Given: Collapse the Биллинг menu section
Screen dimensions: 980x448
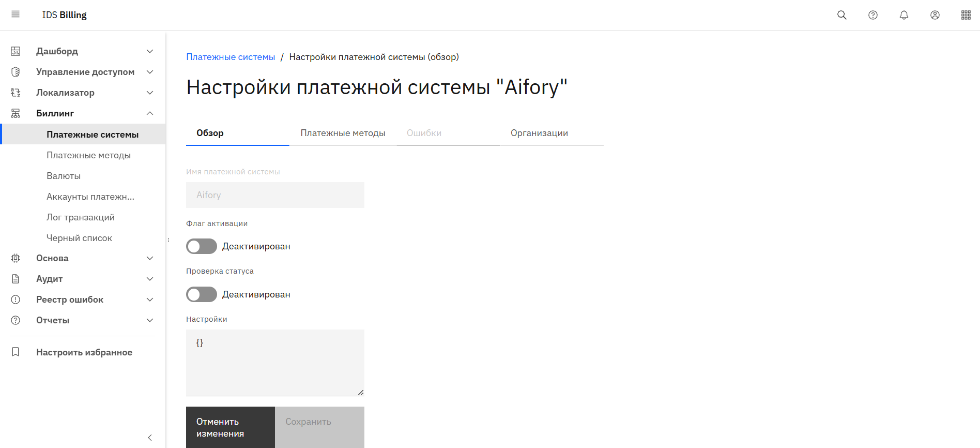Looking at the screenshot, I should click(150, 113).
